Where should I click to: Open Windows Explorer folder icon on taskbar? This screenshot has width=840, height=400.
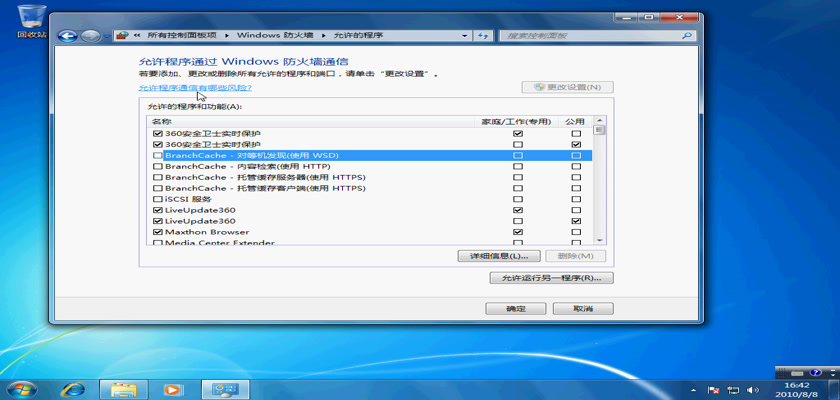click(123, 388)
